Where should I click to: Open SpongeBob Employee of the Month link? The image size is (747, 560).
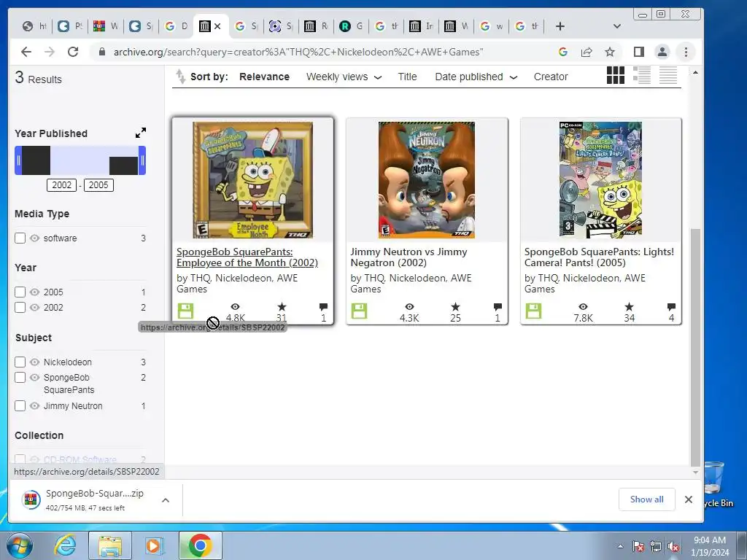[247, 257]
